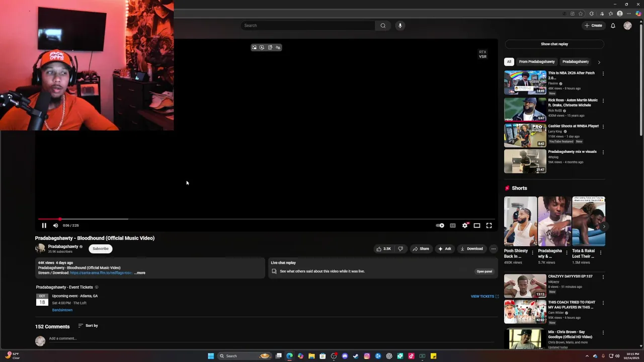Enter full screen mode
644x362 pixels.
click(489, 225)
